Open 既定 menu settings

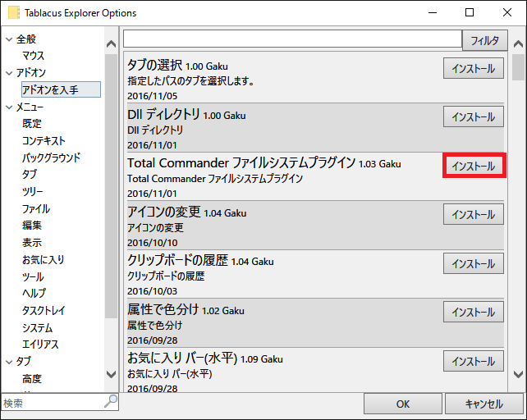click(32, 124)
